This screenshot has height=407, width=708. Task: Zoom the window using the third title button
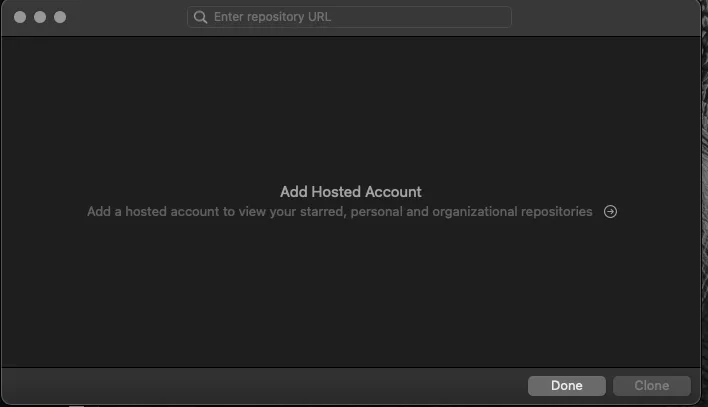point(60,17)
